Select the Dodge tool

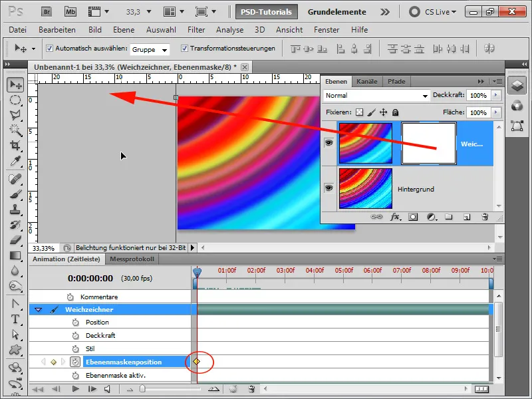click(x=15, y=286)
